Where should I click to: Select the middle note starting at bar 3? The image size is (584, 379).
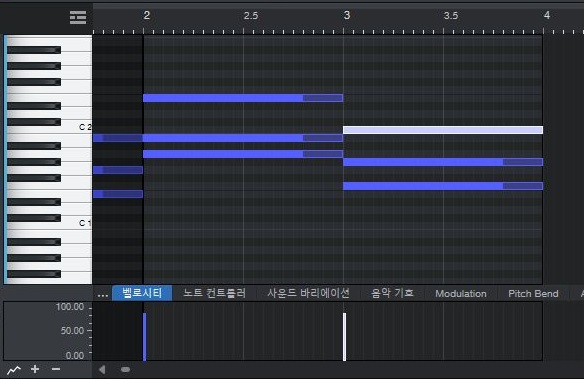[x=443, y=162]
